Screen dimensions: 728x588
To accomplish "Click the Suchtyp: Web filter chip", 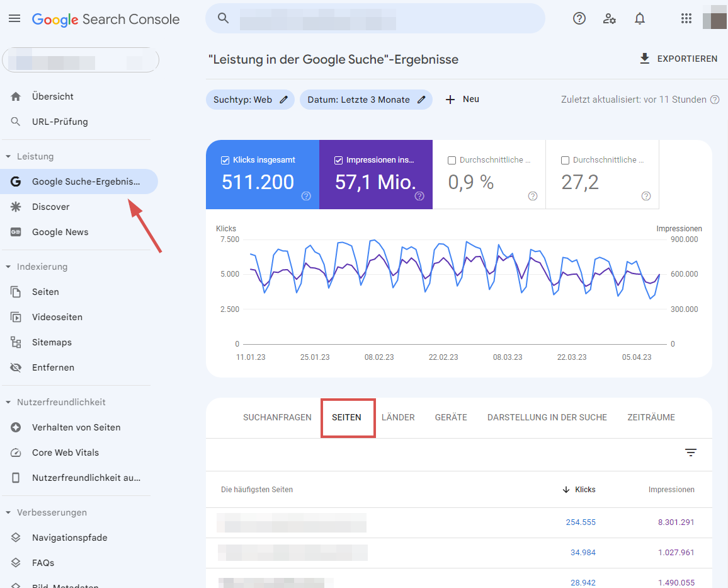I will [250, 100].
